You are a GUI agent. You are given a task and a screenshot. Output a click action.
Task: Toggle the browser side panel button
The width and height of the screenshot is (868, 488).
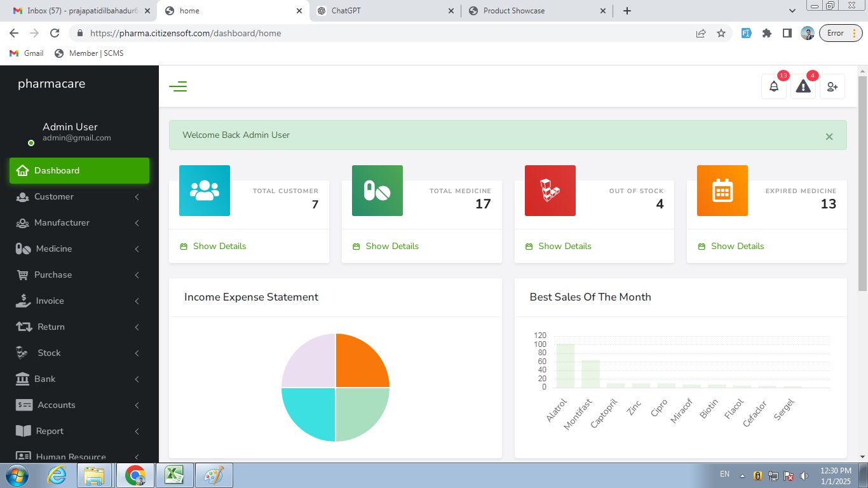click(x=787, y=33)
